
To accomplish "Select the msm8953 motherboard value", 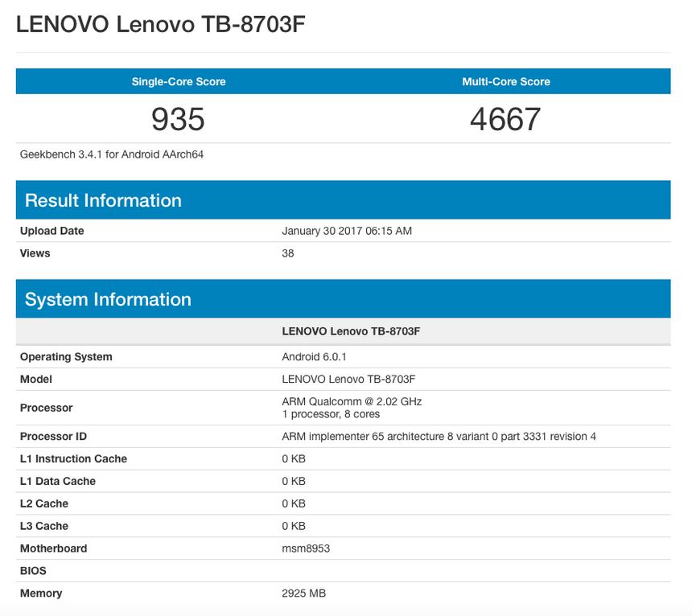I will point(306,548).
